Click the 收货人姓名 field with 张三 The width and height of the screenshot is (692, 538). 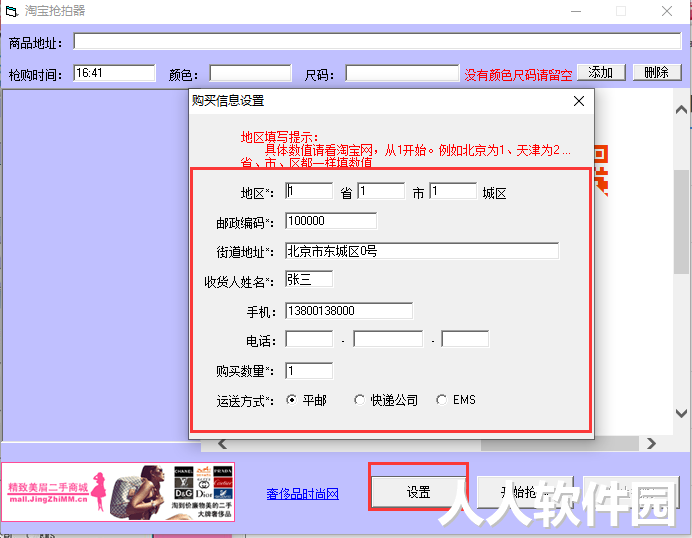pyautogui.click(x=309, y=279)
